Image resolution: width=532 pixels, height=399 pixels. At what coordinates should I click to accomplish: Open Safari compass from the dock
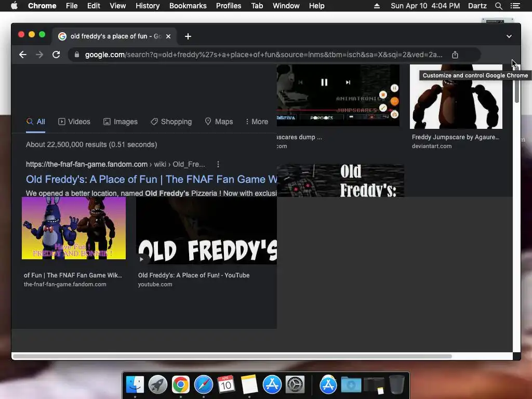tap(203, 384)
